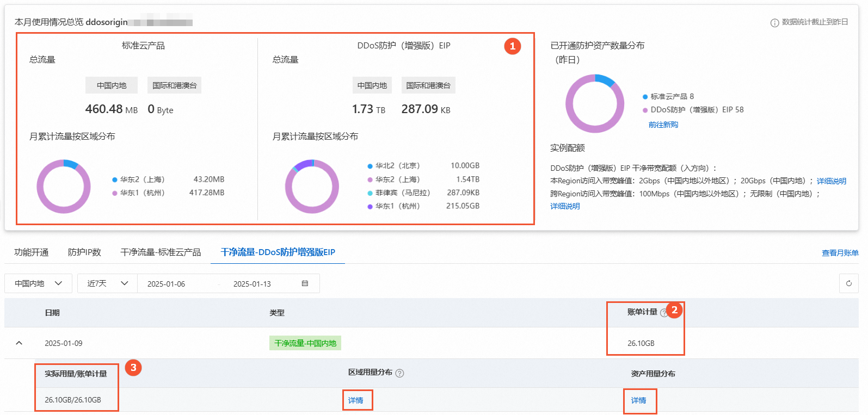Open the 中国内地 region dropdown filter
868x415 pixels.
pyautogui.click(x=38, y=283)
